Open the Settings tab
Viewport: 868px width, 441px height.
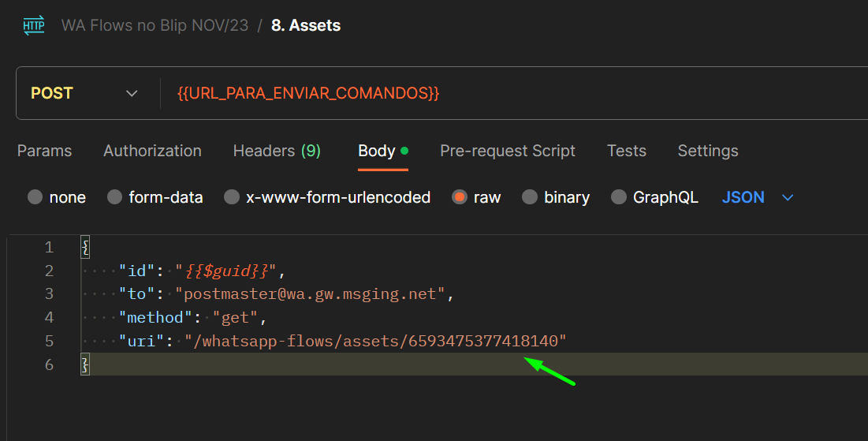708,151
